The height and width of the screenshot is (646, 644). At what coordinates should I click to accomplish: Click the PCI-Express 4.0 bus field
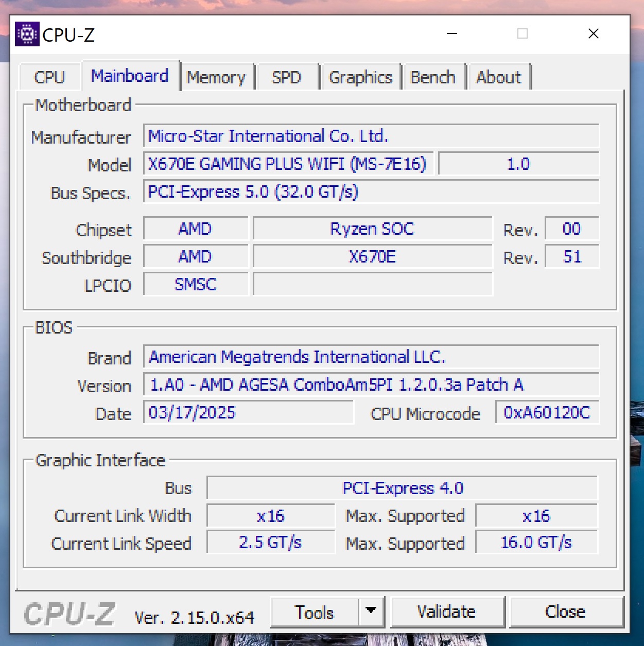[403, 488]
